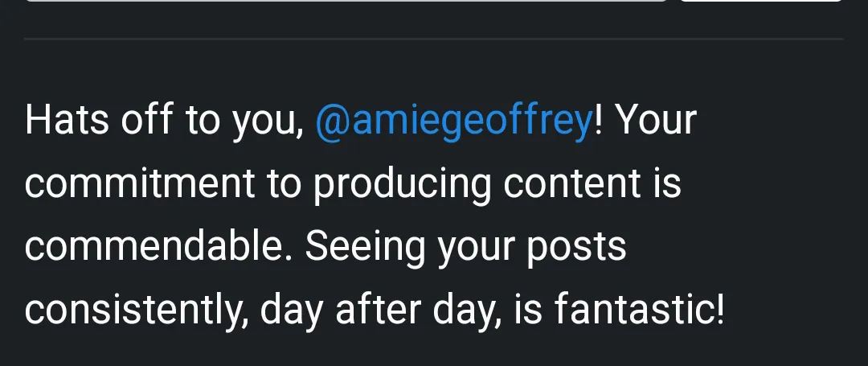
Task: Click the word "is" before "fantastic!"
Action: point(528,309)
